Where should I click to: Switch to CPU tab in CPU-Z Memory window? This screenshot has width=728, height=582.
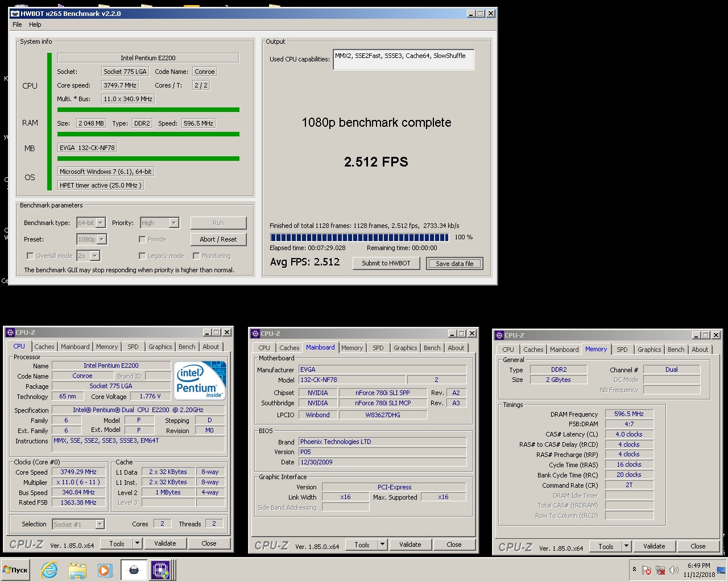(508, 350)
